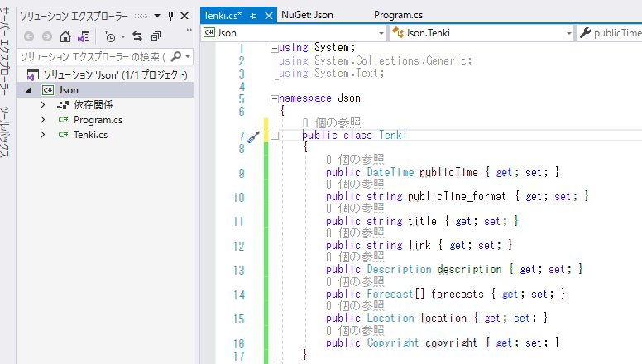
Task: Open the Solution Explorer window options dropdown
Action: 157,16
